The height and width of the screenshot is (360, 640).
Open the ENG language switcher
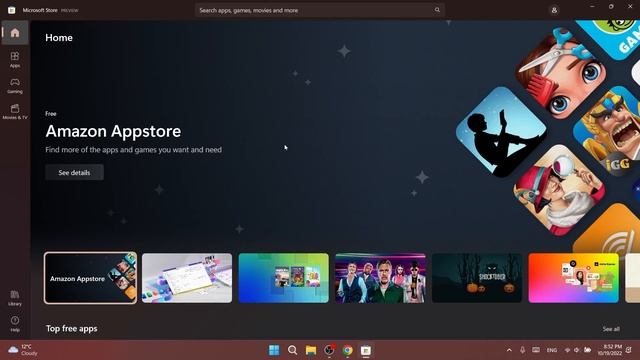coord(552,350)
